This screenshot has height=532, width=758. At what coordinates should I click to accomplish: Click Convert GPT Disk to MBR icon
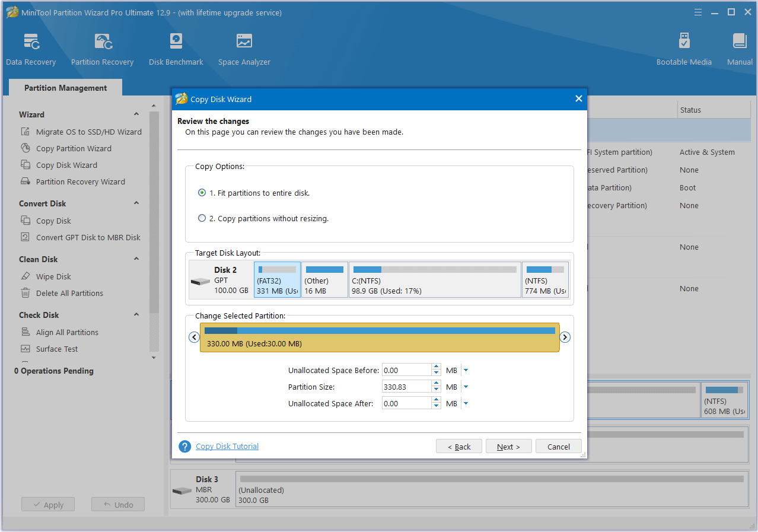pos(26,237)
